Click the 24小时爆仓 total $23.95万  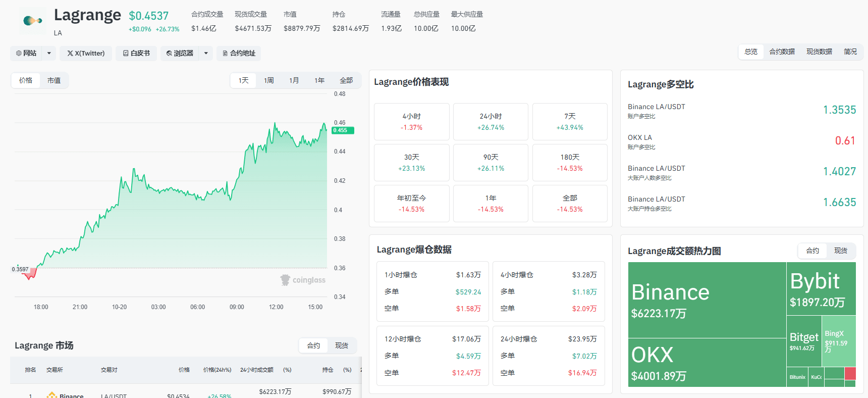[x=582, y=339]
